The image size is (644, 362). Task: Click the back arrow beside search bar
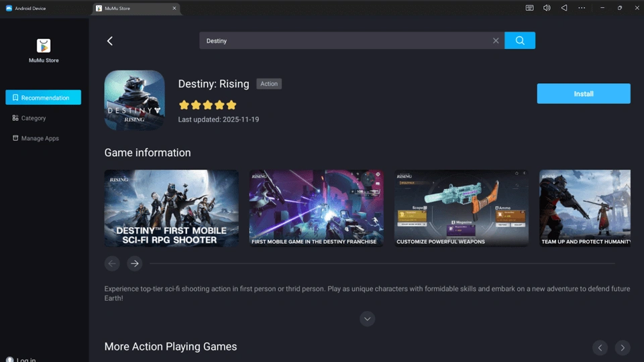point(110,41)
